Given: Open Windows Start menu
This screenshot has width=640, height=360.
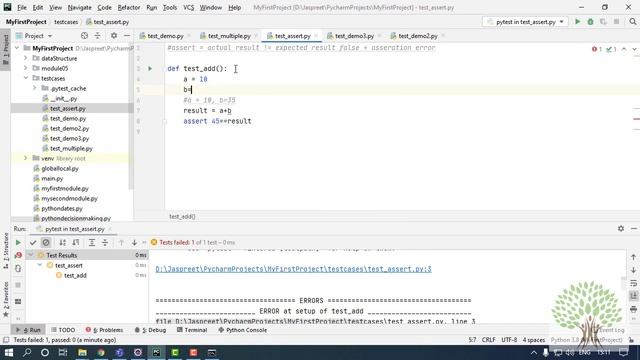Looking at the screenshot, I should (9, 352).
